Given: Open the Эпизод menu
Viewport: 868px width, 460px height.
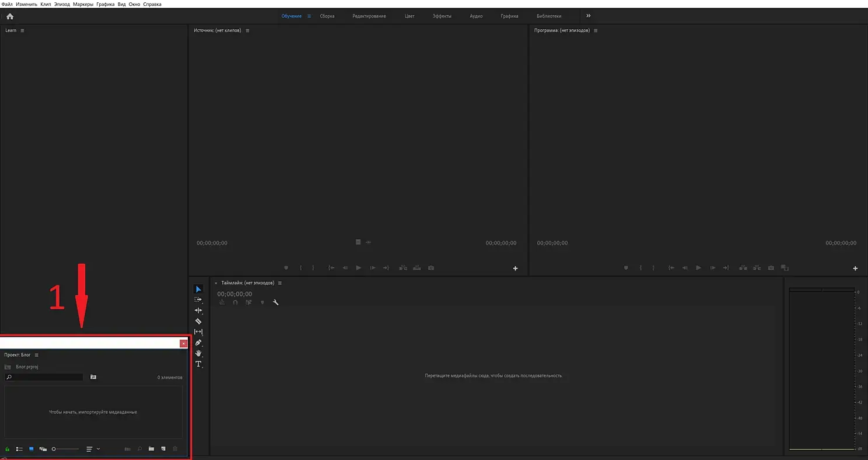Looking at the screenshot, I should (62, 4).
